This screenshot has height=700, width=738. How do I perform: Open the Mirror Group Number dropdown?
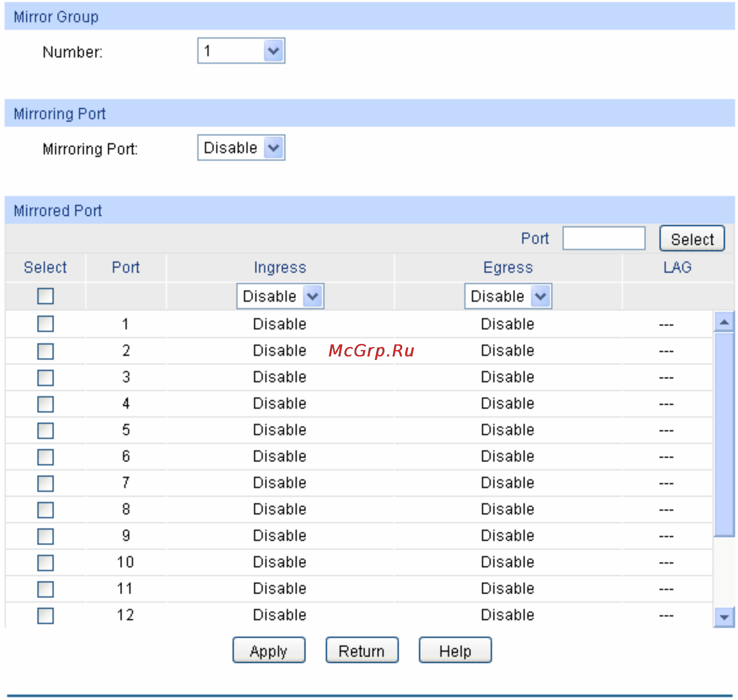(241, 51)
